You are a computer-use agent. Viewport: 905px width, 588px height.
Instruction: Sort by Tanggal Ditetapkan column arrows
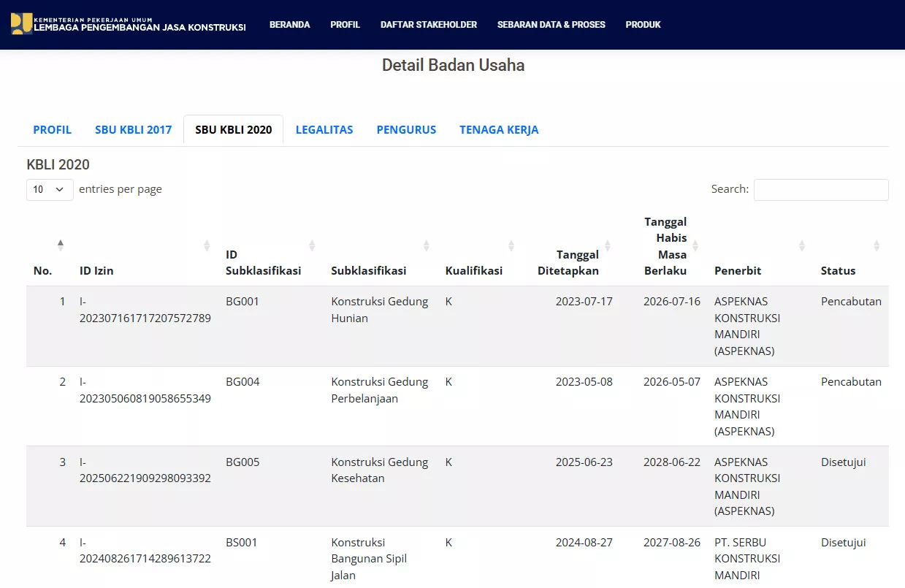click(608, 245)
